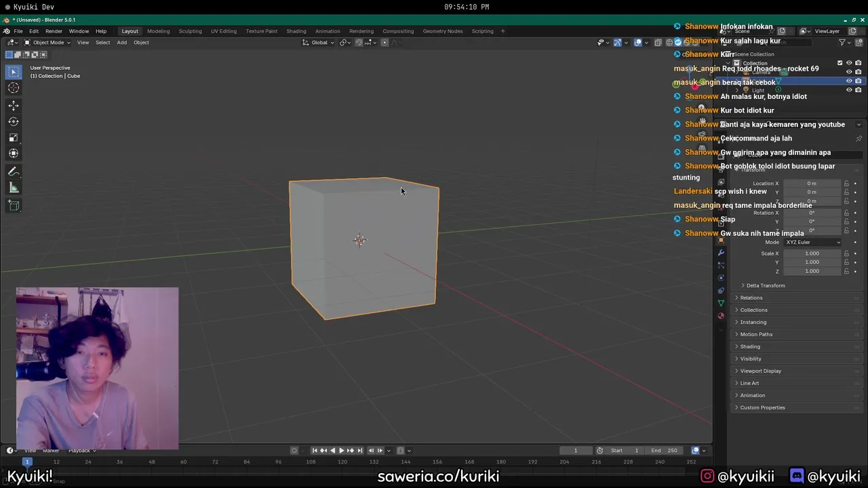
Task: Open the transform pivot point menu
Action: pos(344,42)
